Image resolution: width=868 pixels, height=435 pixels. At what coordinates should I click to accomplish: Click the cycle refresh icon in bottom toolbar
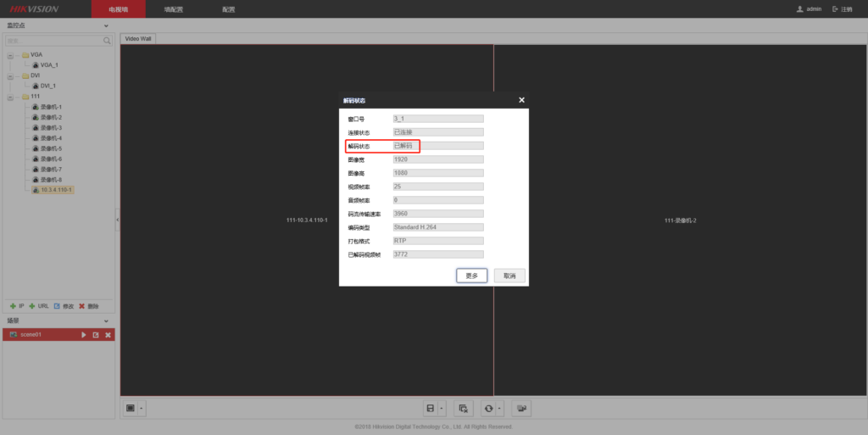click(488, 409)
